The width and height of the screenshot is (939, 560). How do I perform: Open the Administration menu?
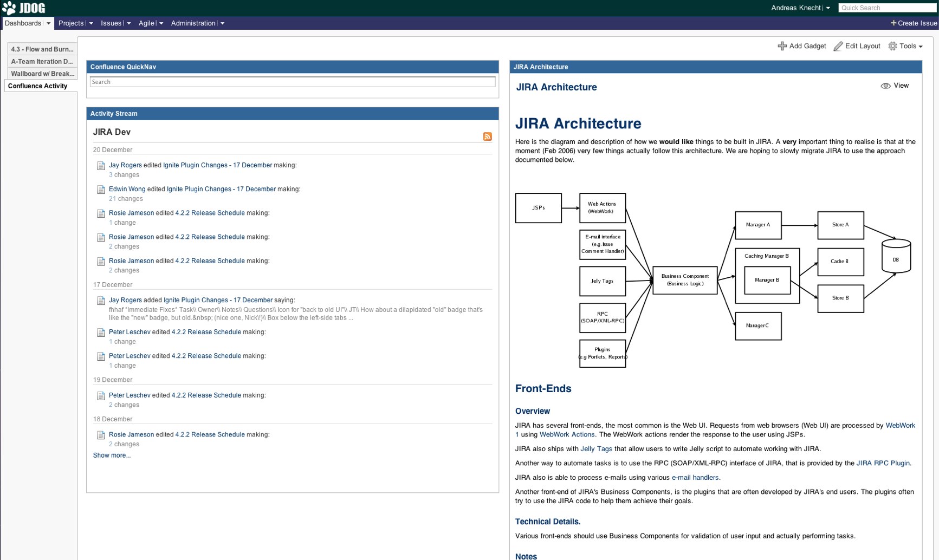click(x=193, y=23)
